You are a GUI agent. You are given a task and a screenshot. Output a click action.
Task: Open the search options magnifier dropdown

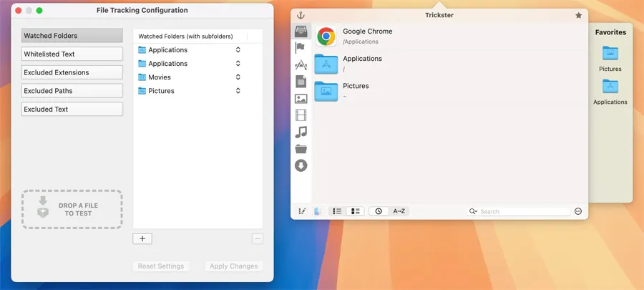pos(473,212)
